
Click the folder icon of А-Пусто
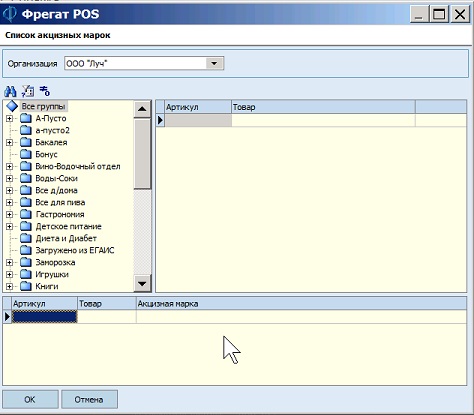(26, 118)
